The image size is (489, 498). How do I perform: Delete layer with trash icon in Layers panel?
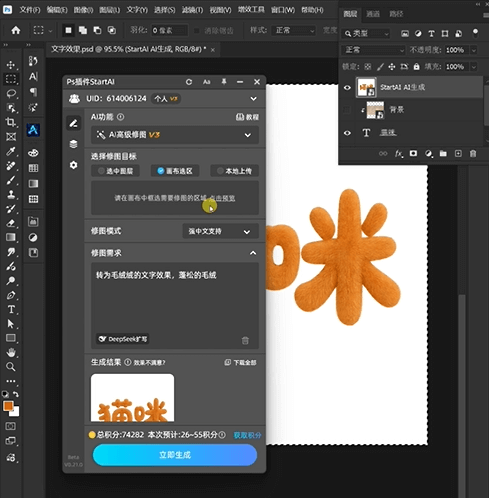(473, 153)
